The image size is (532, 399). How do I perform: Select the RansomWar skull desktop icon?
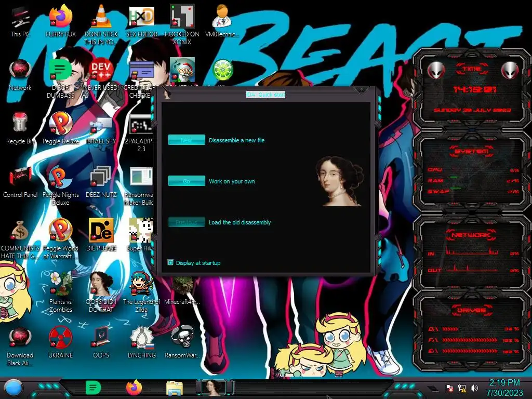point(182,343)
